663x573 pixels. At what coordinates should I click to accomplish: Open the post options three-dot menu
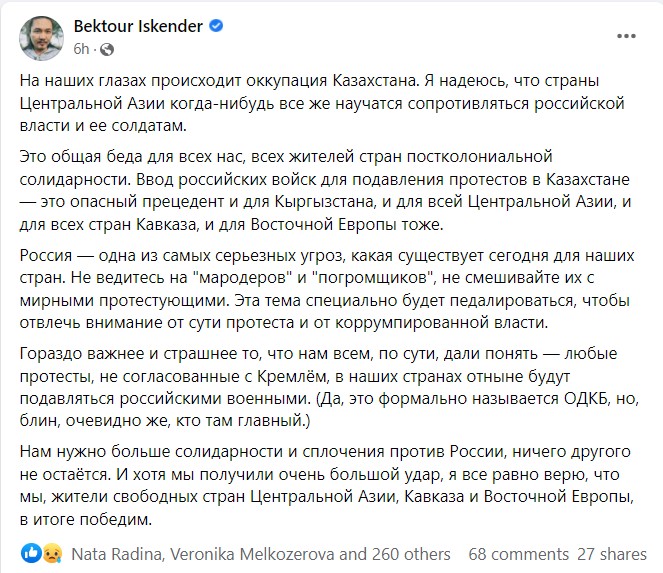pyautogui.click(x=626, y=36)
